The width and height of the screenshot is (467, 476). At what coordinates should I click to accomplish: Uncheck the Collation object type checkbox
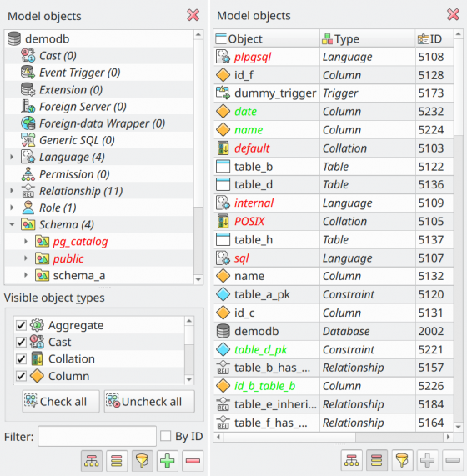[x=21, y=359]
